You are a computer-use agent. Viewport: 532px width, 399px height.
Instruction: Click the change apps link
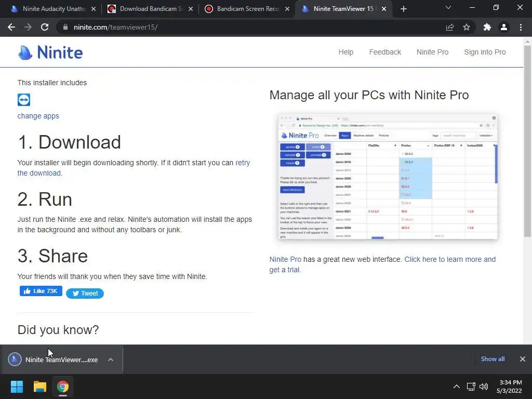click(x=38, y=116)
